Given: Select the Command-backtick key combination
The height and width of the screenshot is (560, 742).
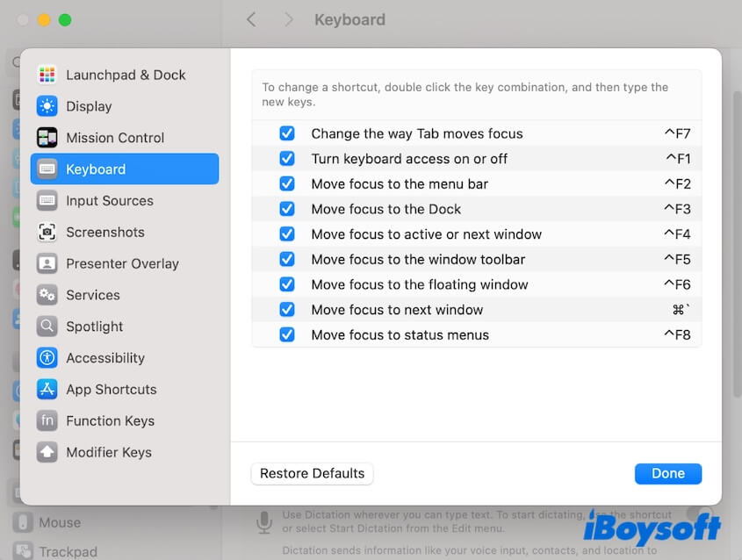Looking at the screenshot, I should tap(681, 309).
